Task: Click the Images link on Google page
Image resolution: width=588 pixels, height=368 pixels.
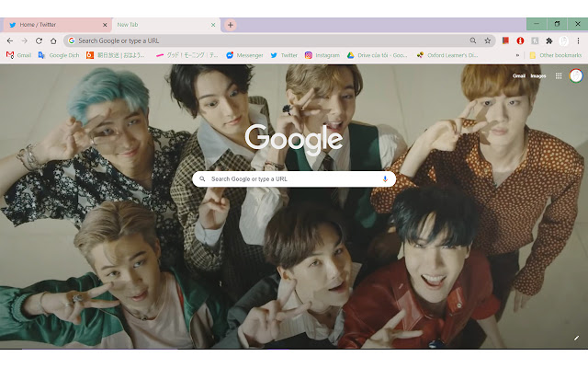Action: pos(538,75)
